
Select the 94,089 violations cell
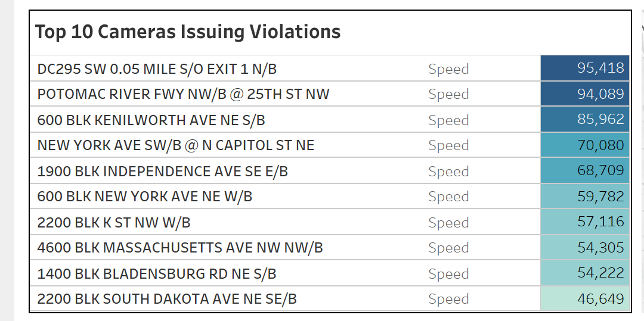(x=585, y=94)
